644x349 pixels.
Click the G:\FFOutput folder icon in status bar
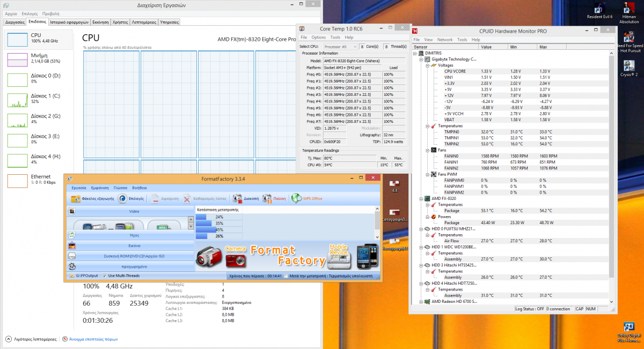coord(72,276)
